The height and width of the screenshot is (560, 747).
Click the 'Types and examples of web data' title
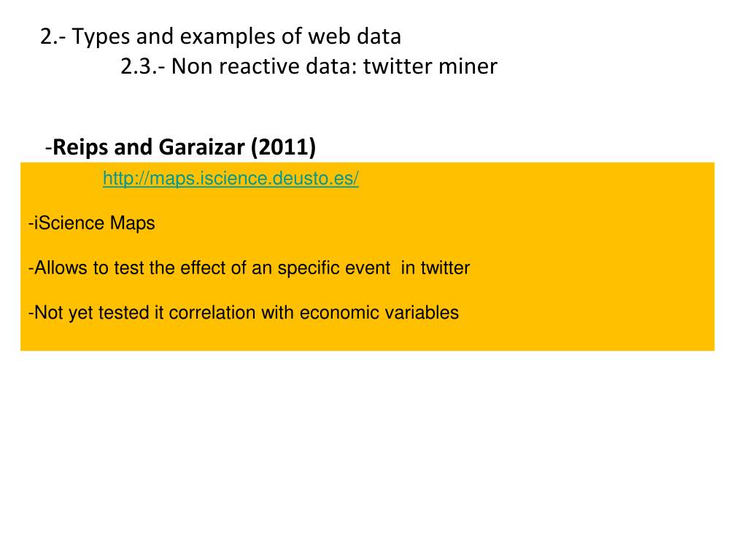[x=236, y=36]
